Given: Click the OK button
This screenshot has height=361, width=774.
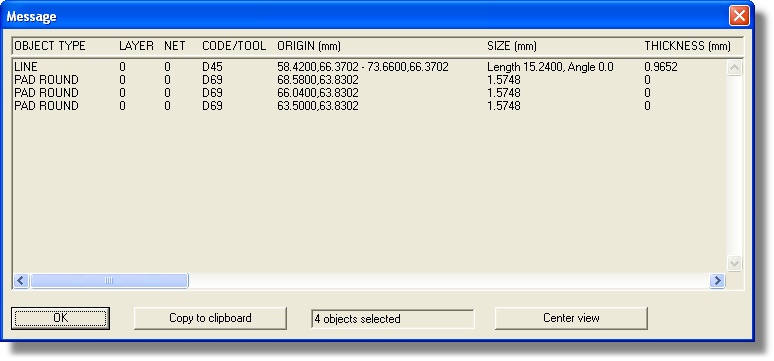Looking at the screenshot, I should click(60, 318).
